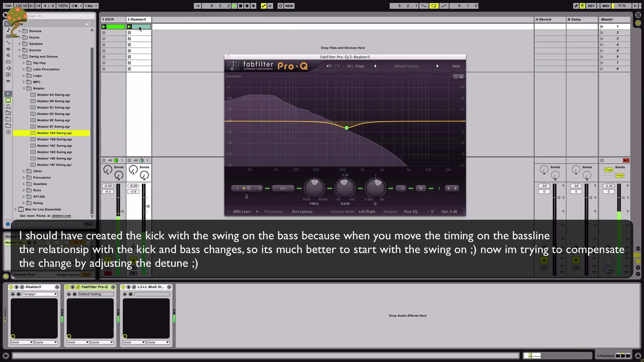644x362 pixels.
Task: Toggle the Follow button in the transport
Action: [x=198, y=6]
